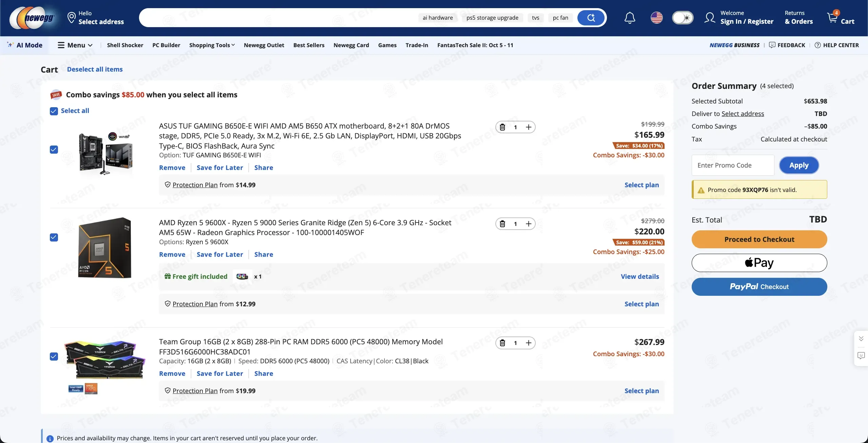Open PC Builder in navigation
This screenshot has width=868, height=443.
(x=166, y=45)
